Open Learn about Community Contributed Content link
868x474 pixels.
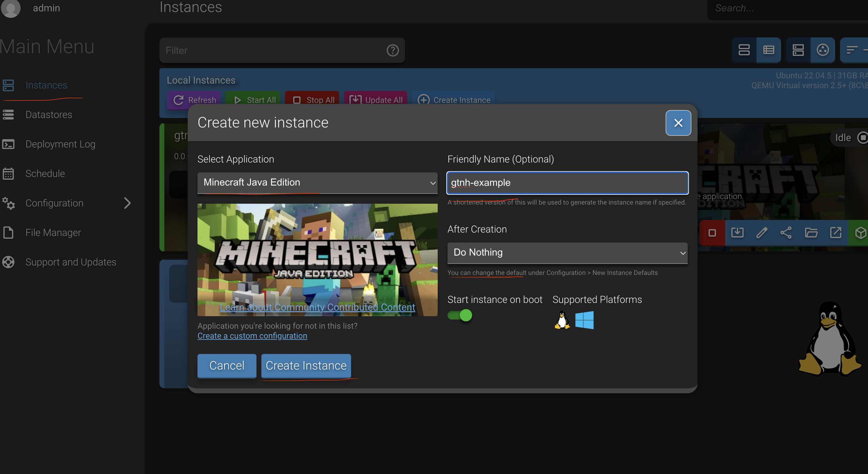(317, 307)
